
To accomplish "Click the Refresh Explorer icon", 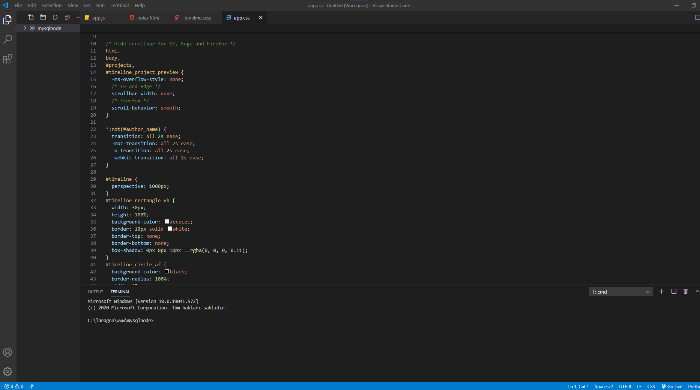I will [x=55, y=17].
